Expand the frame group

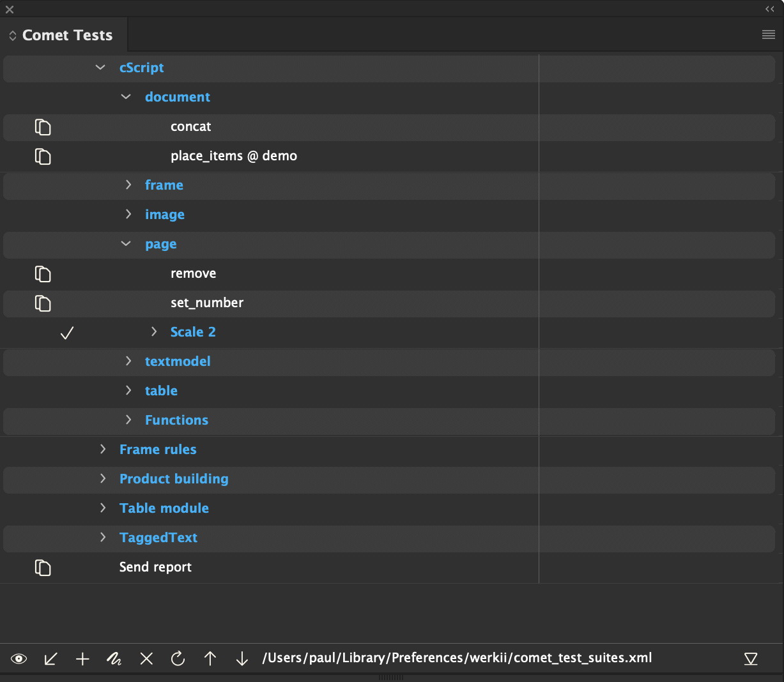[128, 185]
